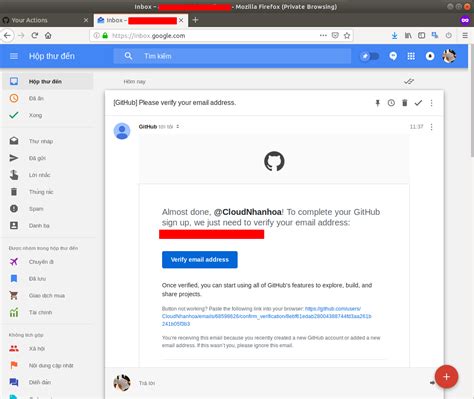Viewport: 474px width, 399px height.
Task: Open the Đã ẩn snoozed folder
Action: pos(48,98)
